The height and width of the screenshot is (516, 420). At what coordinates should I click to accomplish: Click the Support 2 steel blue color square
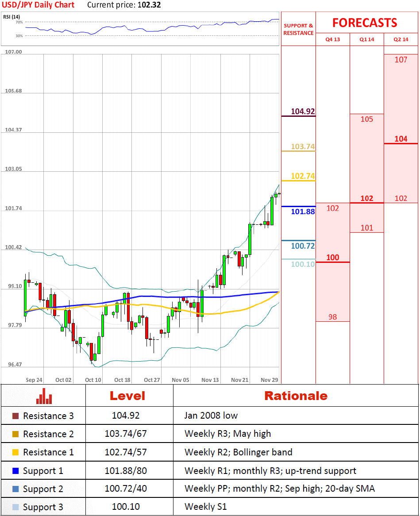click(x=15, y=489)
